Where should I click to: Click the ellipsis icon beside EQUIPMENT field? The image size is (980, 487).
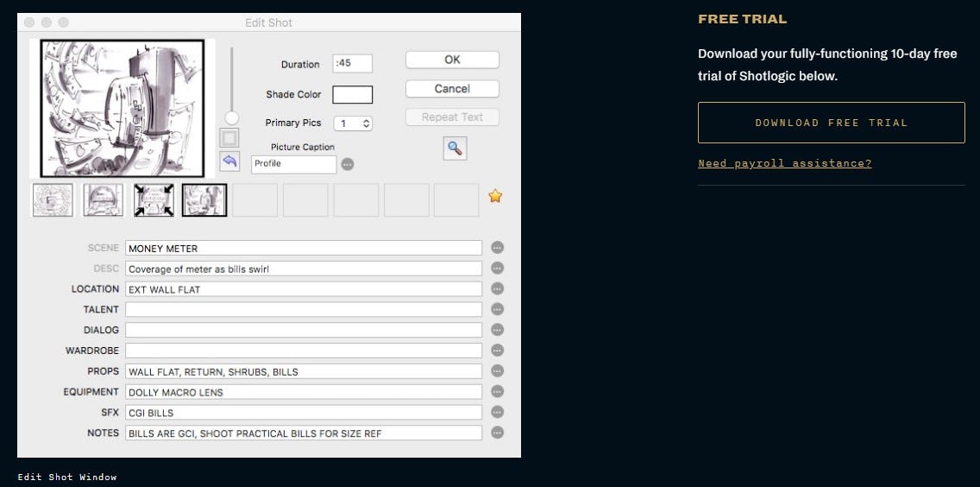point(497,392)
